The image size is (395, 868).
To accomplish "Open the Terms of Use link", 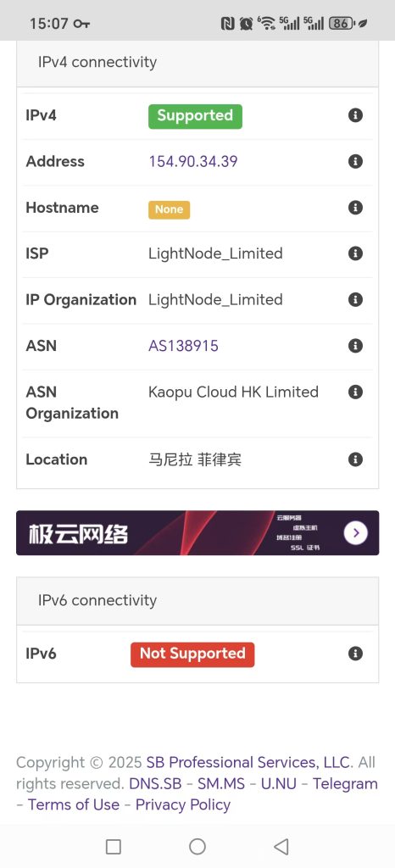I will pos(74,805).
